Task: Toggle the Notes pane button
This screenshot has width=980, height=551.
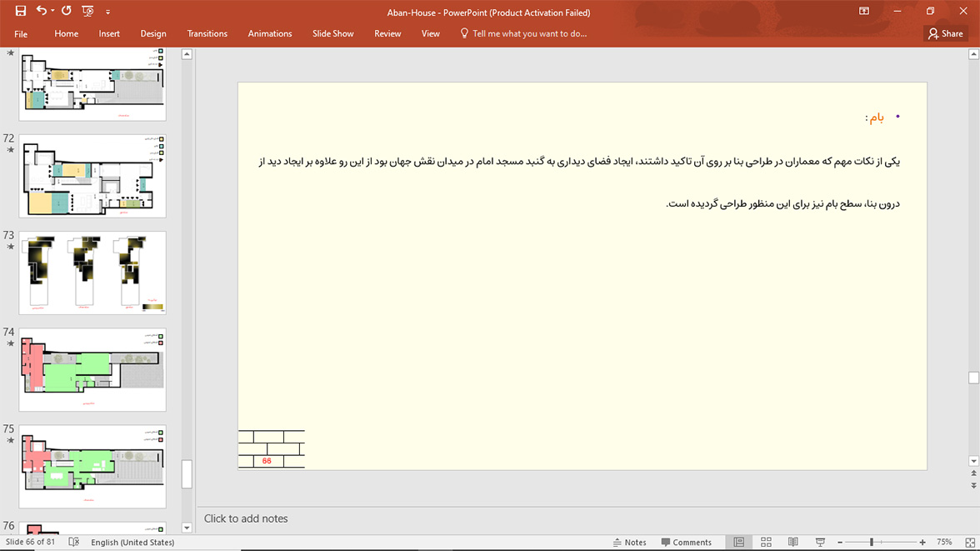Action: (x=629, y=542)
